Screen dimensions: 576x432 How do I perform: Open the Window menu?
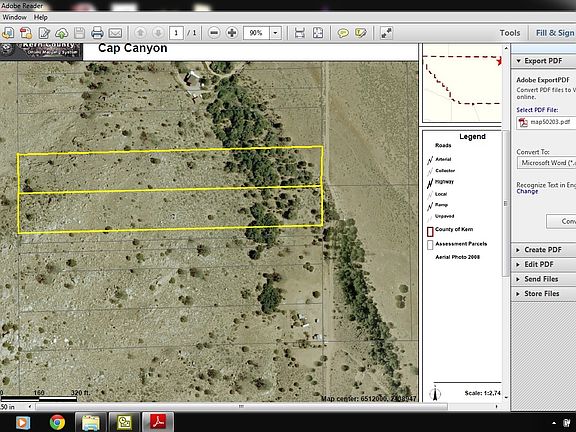14,17
